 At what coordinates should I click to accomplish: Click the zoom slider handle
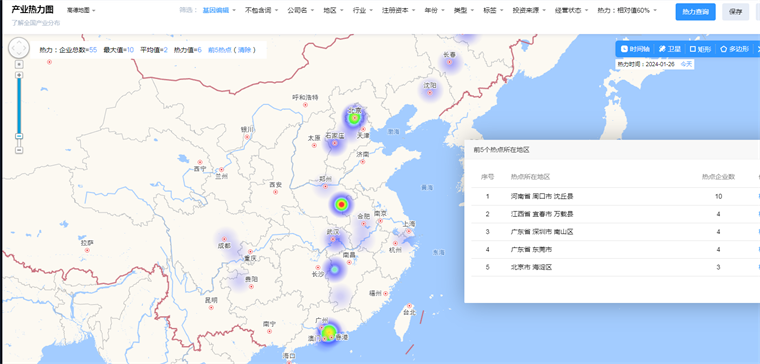[x=19, y=136]
